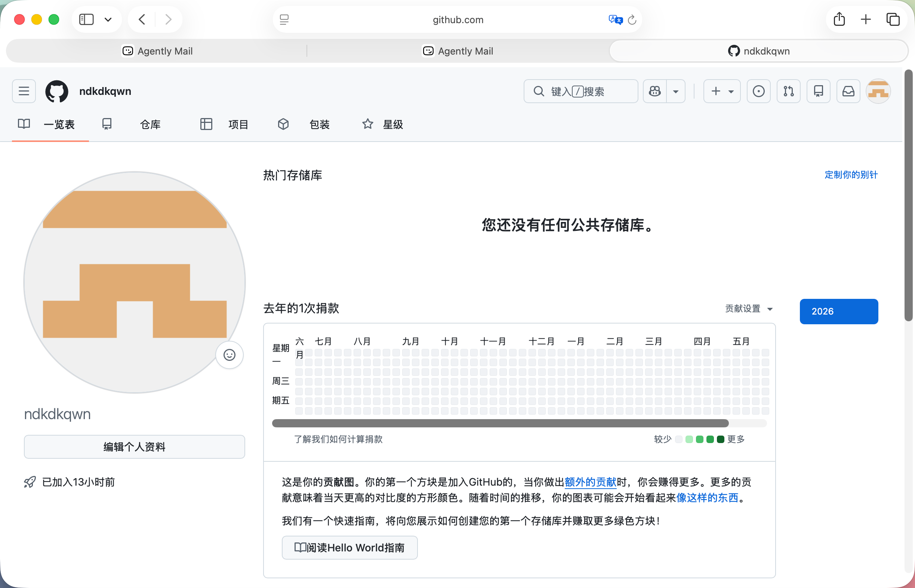915x588 pixels.
Task: Switch to the 星级 stars tab
Action: point(382,124)
